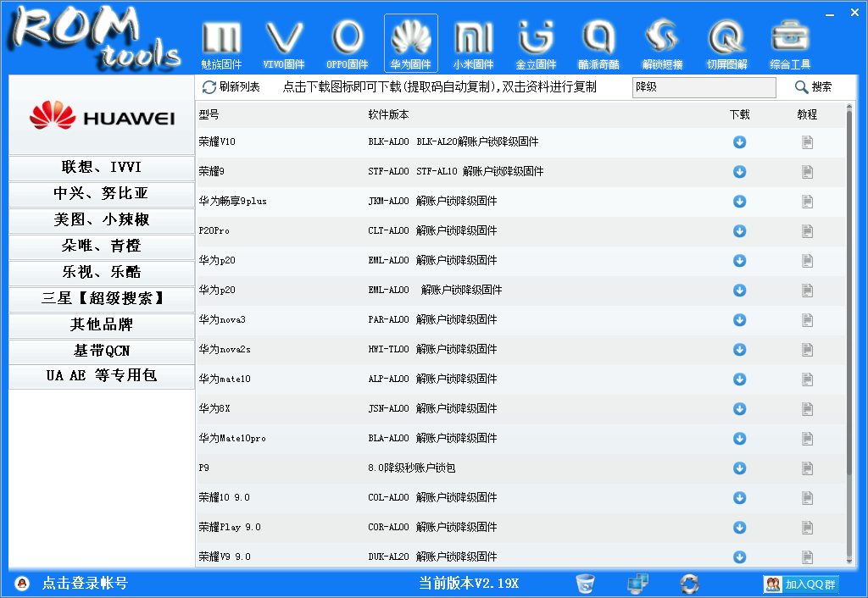868x598 pixels.
Task: Open the 魅族固件 Meizu firmware tab
Action: point(221,44)
